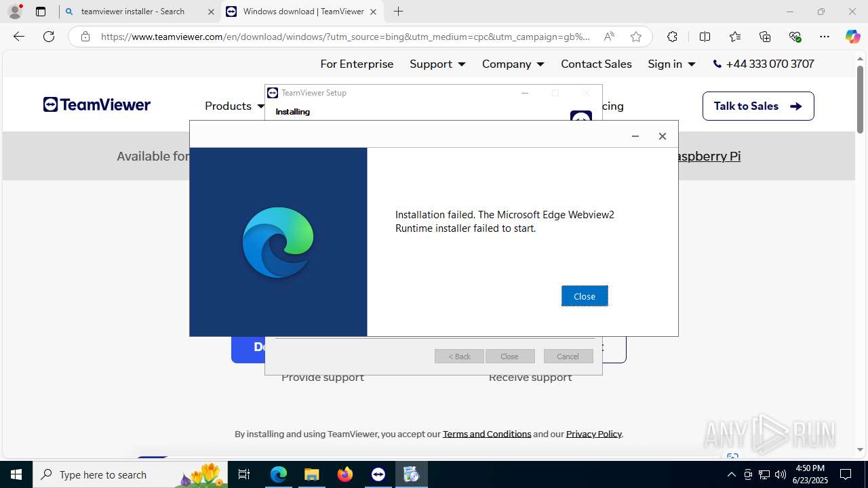Screen dimensions: 868x488
Task: Click Cancel in TeamViewer Setup window
Action: pos(568,357)
